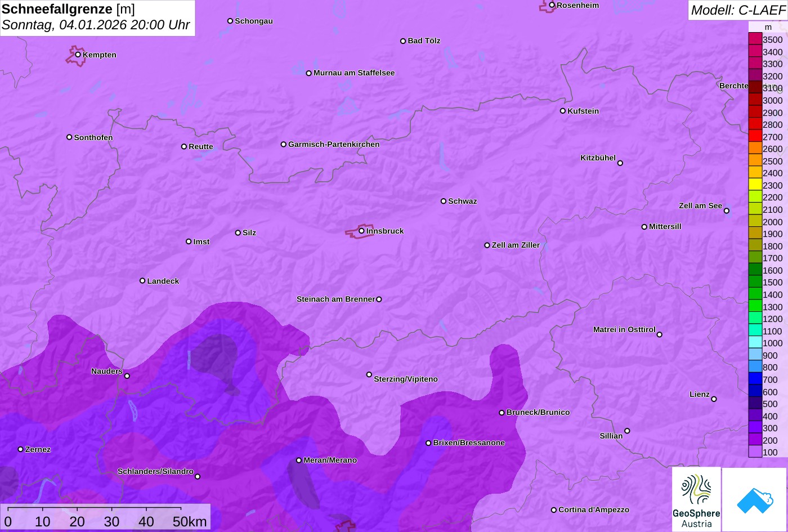The height and width of the screenshot is (532, 788).
Task: Click the GeoSphere Austria logo
Action: (x=696, y=499)
